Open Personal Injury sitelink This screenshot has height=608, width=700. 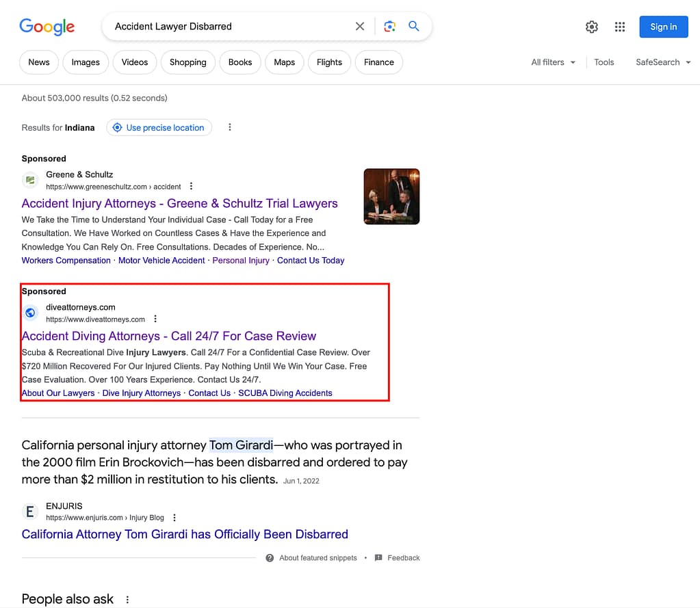point(241,261)
